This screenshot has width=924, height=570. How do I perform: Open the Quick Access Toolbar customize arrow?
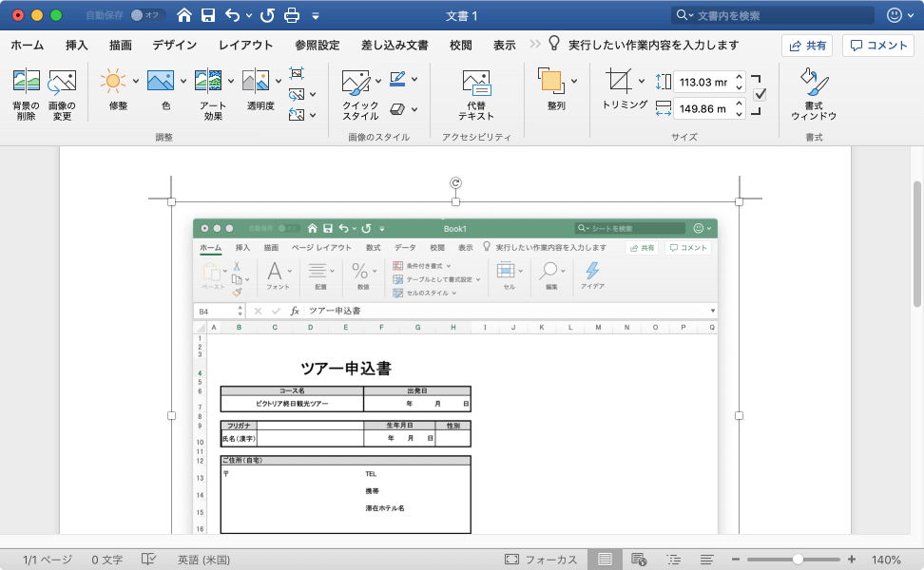pos(316,16)
